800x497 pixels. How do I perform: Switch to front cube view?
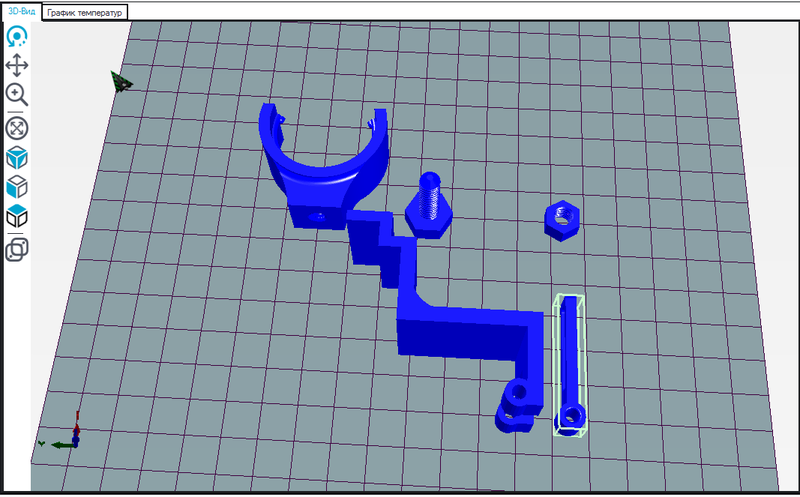(x=17, y=186)
